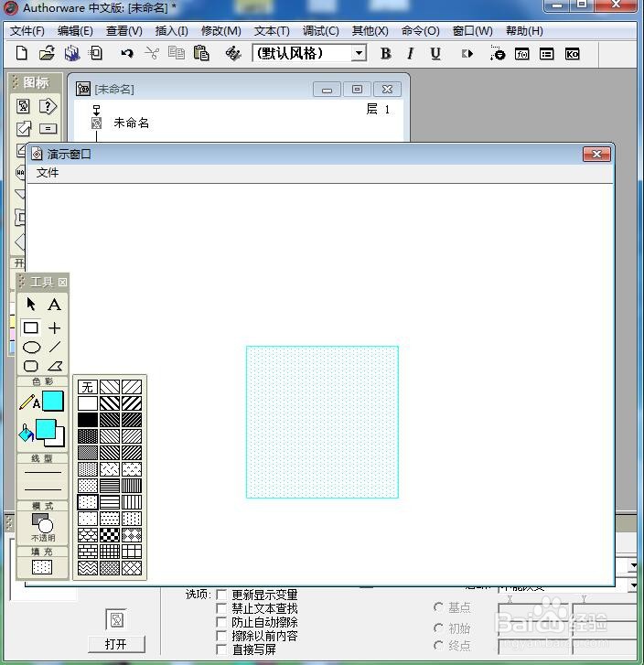Open the 修改(M) menu
Image resolution: width=644 pixels, height=665 pixels.
(x=221, y=31)
